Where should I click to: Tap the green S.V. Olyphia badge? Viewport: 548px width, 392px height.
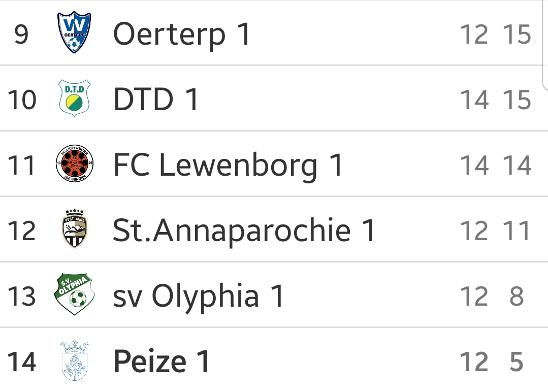coord(75,294)
